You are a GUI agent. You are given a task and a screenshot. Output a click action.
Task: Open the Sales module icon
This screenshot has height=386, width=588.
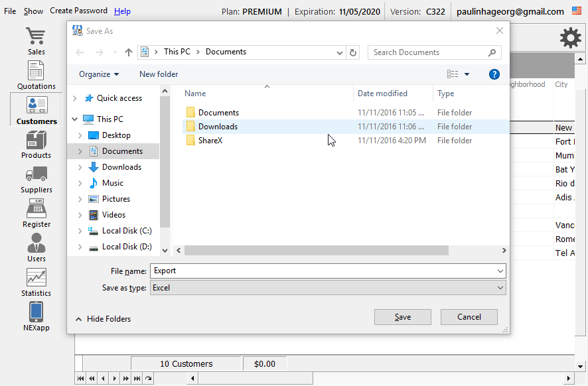tap(36, 37)
